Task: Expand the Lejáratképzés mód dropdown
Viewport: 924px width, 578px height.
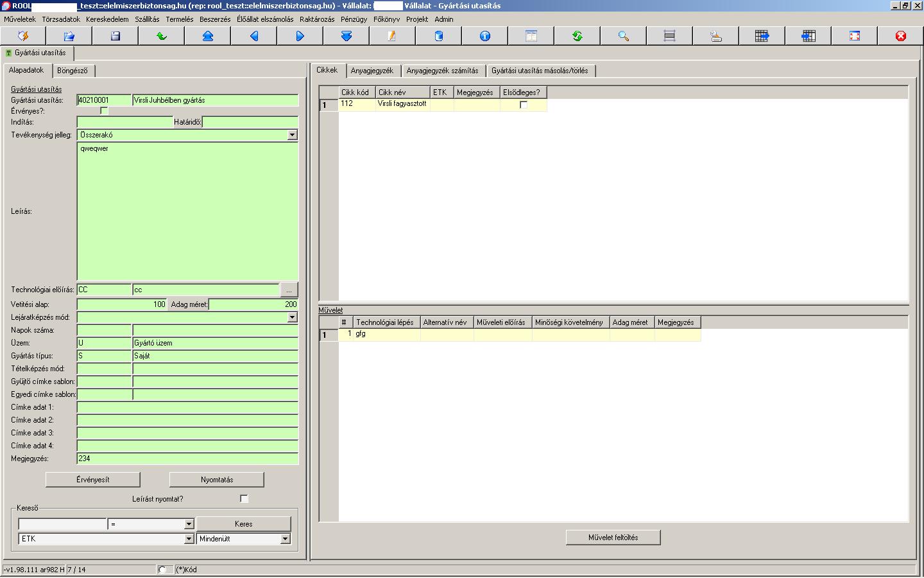Action: point(292,317)
